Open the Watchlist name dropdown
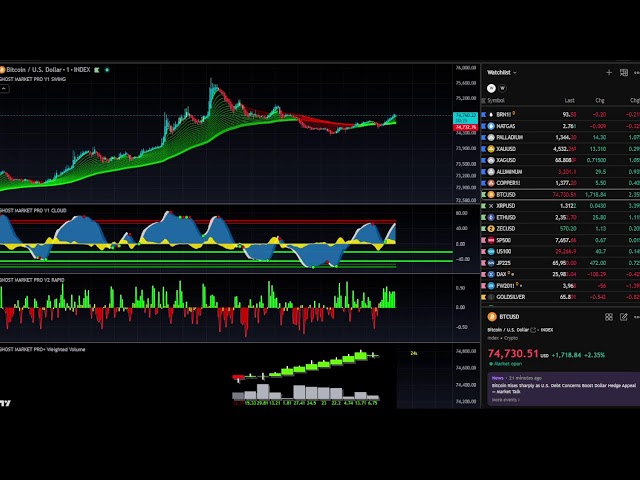The width and height of the screenshot is (640, 480). pos(502,73)
